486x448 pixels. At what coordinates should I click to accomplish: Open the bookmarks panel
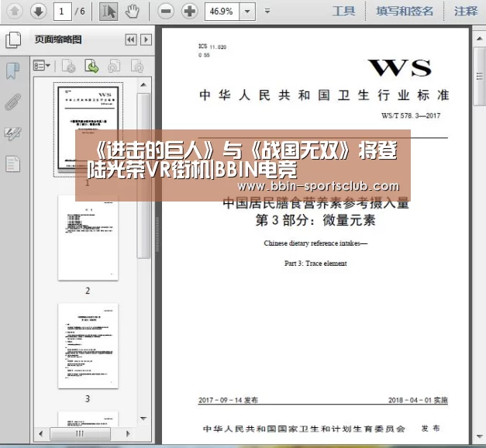pyautogui.click(x=12, y=71)
